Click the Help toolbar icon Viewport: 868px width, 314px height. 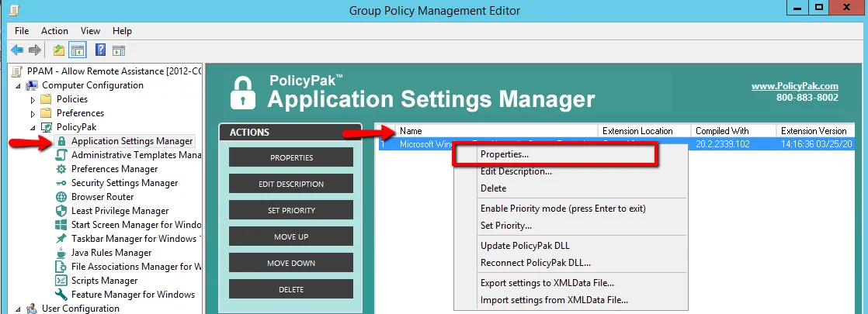click(x=100, y=50)
